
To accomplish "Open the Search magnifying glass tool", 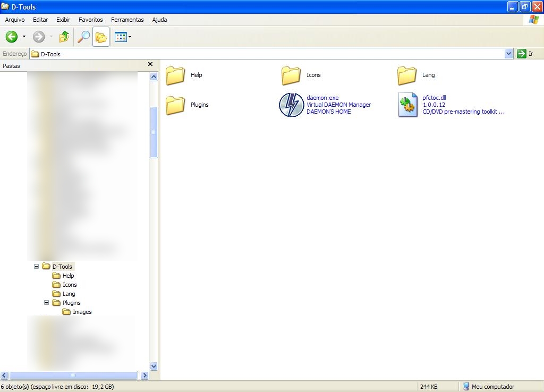I will tap(83, 37).
